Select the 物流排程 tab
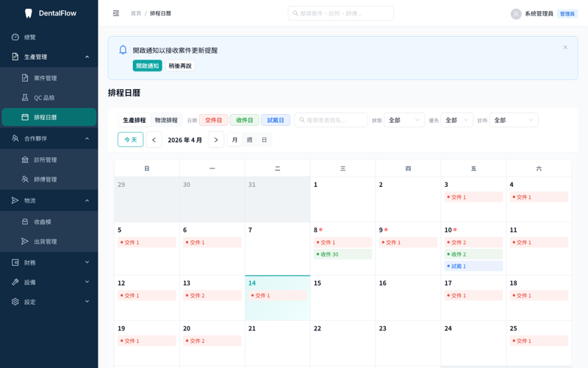 [166, 120]
